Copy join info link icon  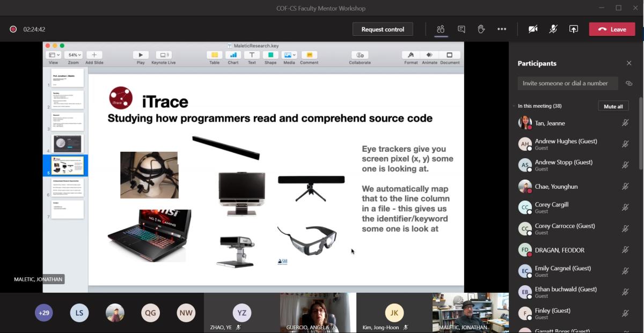(629, 83)
